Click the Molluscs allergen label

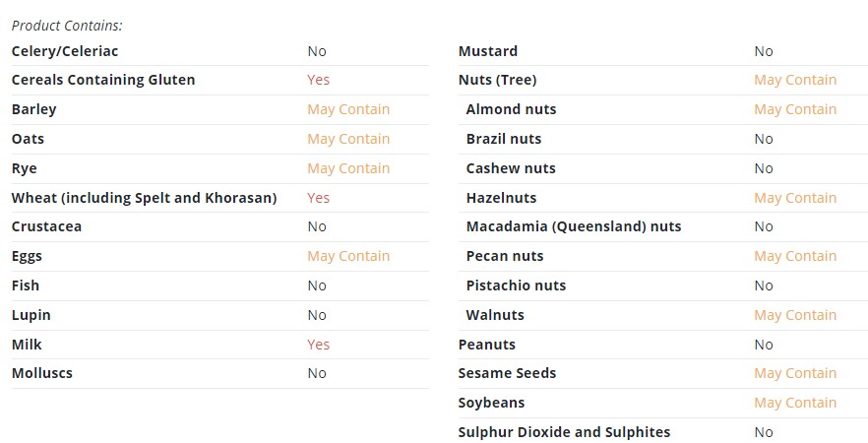[42, 373]
